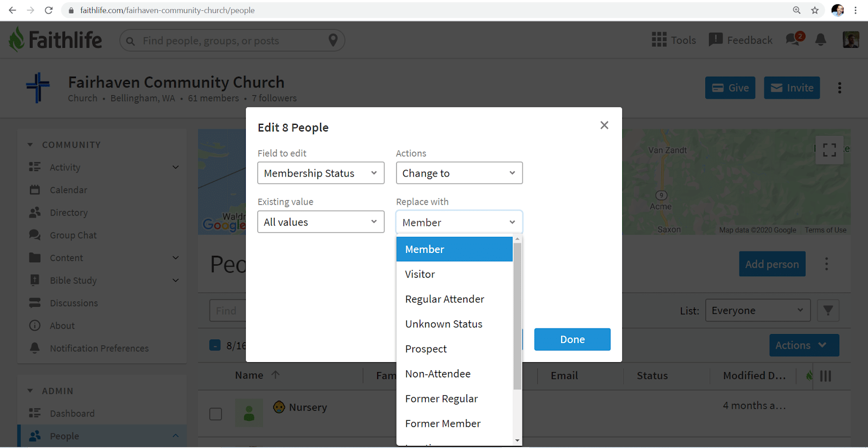Select Former Regular option
Image resolution: width=868 pixels, height=448 pixels.
pyautogui.click(x=455, y=399)
